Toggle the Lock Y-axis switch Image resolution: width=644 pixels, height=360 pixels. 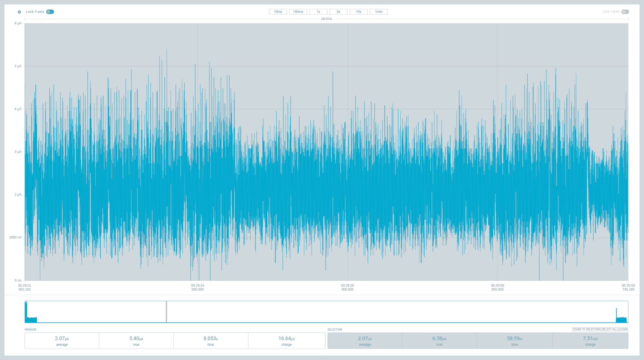click(50, 12)
